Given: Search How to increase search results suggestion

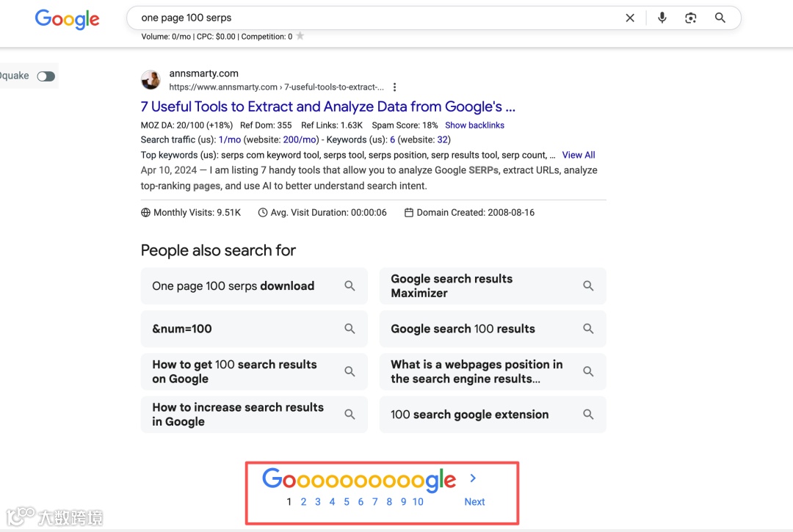Looking at the screenshot, I should [x=254, y=415].
